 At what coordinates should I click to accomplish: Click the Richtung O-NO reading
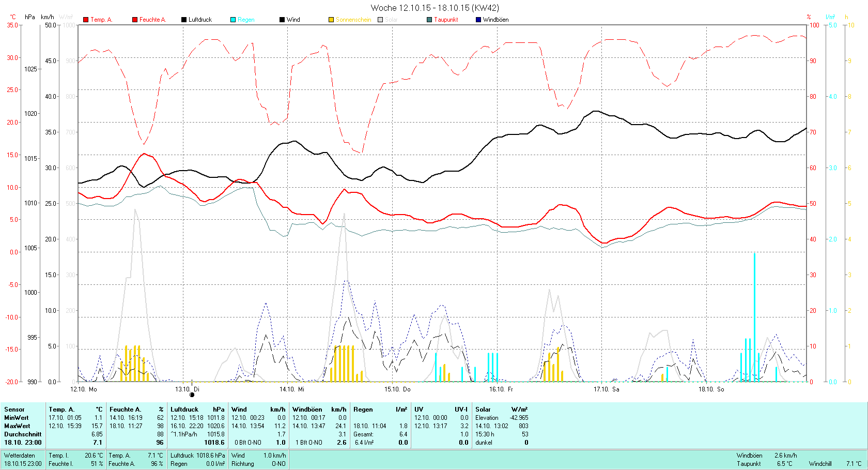pyautogui.click(x=258, y=464)
